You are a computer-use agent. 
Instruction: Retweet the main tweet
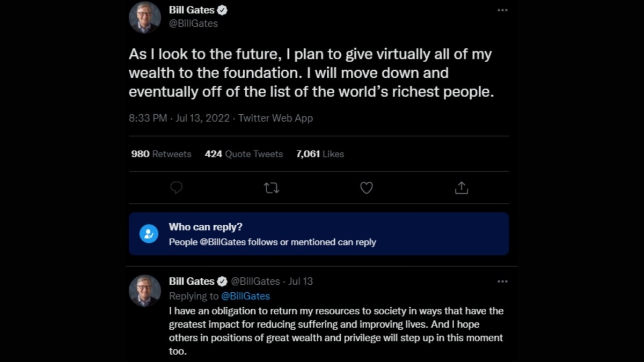[272, 188]
